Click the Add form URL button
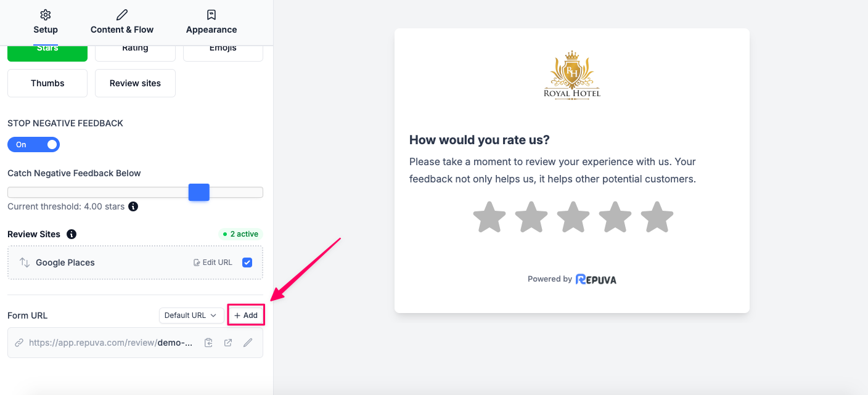The width and height of the screenshot is (868, 395). [246, 316]
